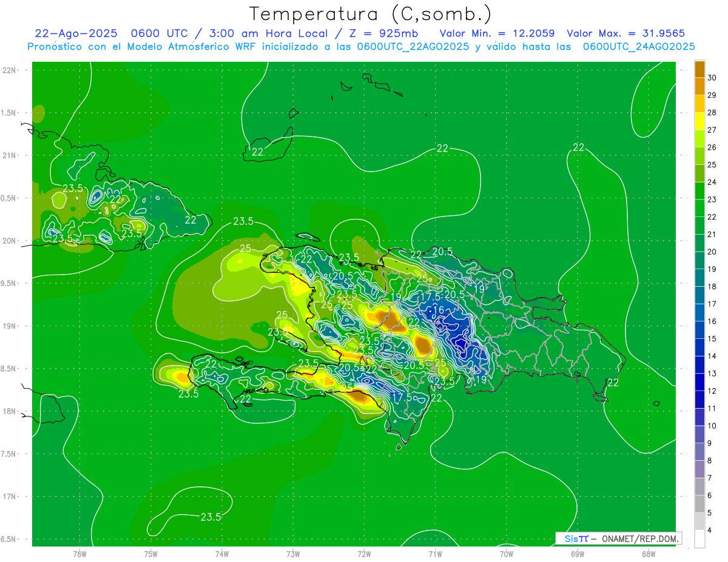Click the '22N' latitude label
Screen dimensions: 728x562
coord(8,70)
